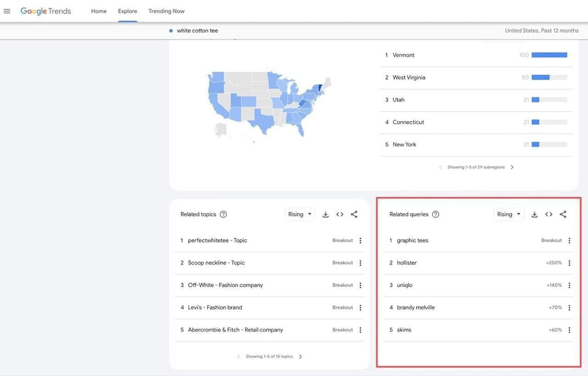Open the uniqlo related query
588x376 pixels.
405,285
